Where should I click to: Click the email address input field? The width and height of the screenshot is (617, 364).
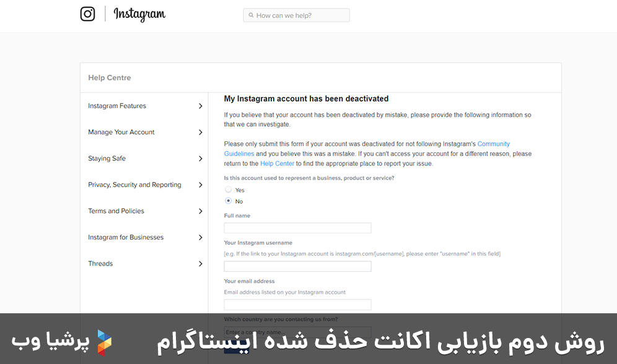point(297,305)
